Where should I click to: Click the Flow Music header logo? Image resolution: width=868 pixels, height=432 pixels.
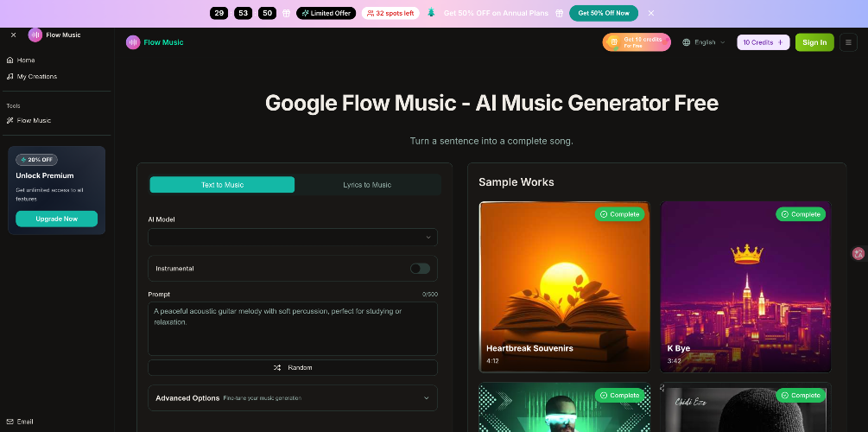[x=133, y=42]
